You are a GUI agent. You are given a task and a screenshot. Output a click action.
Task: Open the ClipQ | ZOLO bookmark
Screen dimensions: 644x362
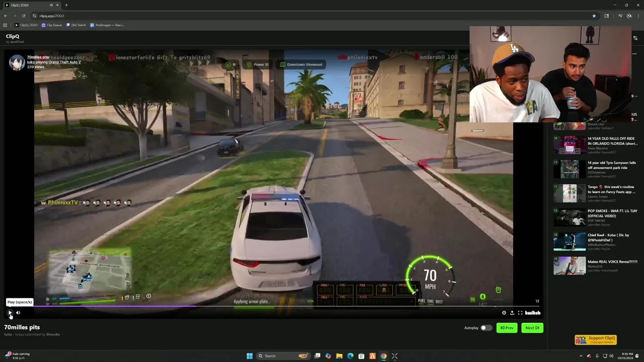(26, 25)
